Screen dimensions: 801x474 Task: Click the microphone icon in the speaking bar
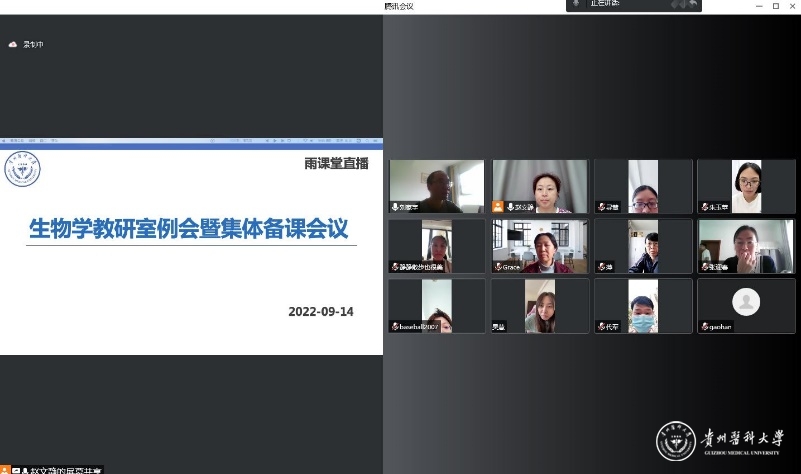(576, 4)
